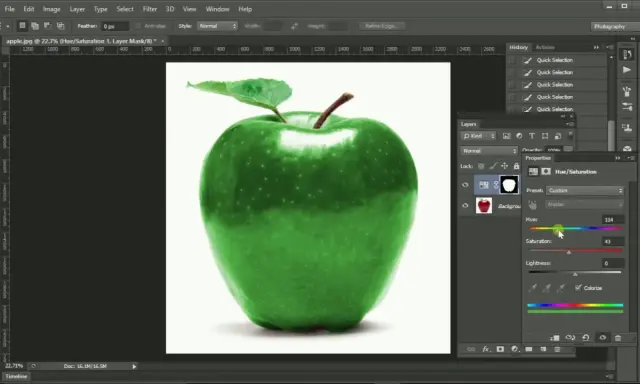Clip adjustment to layer icon in Properties

(x=555, y=338)
